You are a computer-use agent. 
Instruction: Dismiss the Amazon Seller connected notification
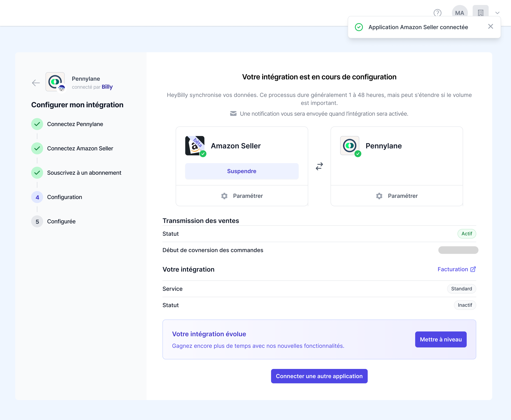click(x=490, y=27)
